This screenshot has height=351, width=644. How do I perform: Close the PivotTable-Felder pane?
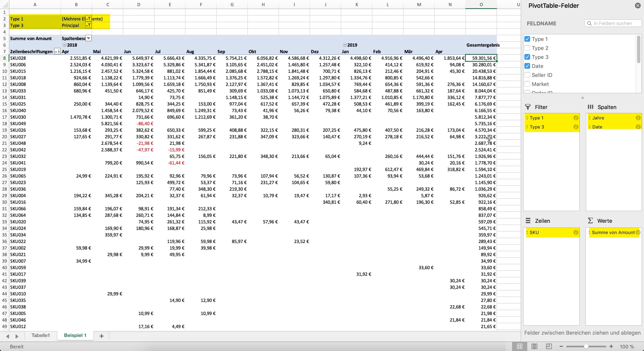(638, 6)
